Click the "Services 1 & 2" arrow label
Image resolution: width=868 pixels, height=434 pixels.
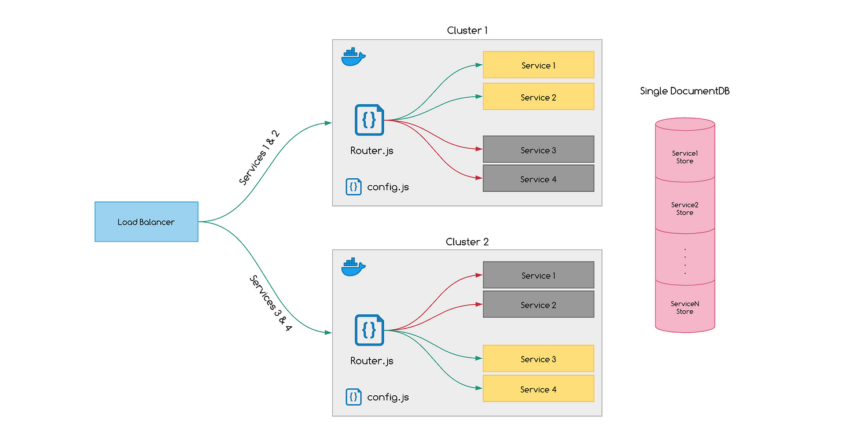[260, 157]
